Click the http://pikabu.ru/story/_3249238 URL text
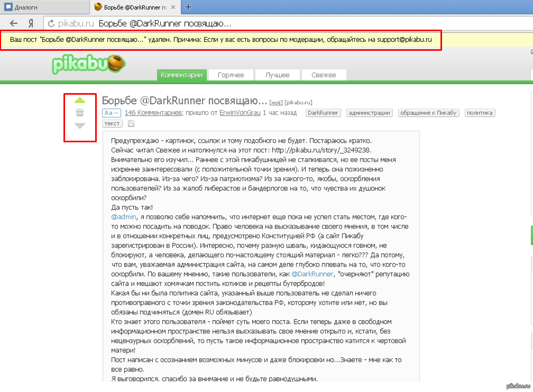This screenshot has height=392, width=533. coord(321,150)
